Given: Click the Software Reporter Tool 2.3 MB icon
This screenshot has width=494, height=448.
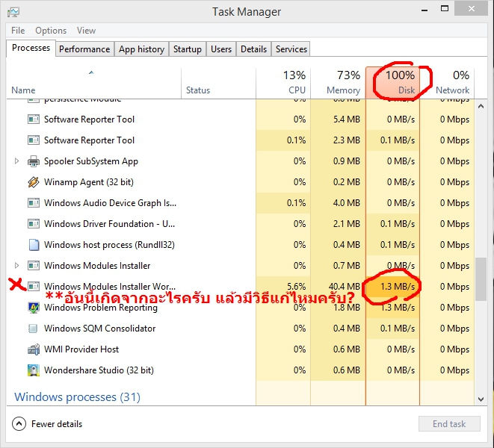Looking at the screenshot, I should (34, 140).
